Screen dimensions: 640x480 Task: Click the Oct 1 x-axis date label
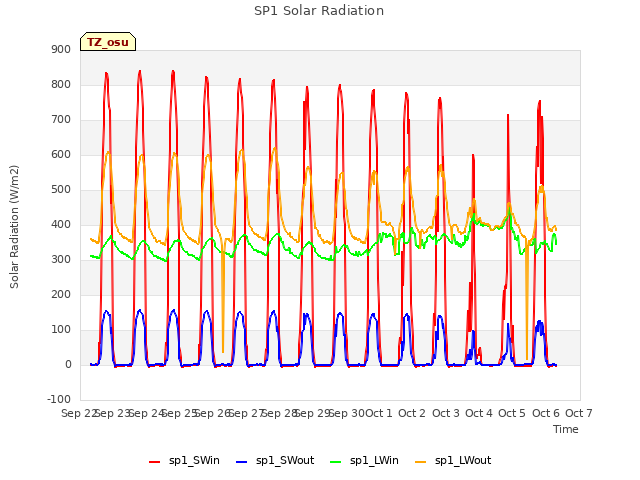378,413
